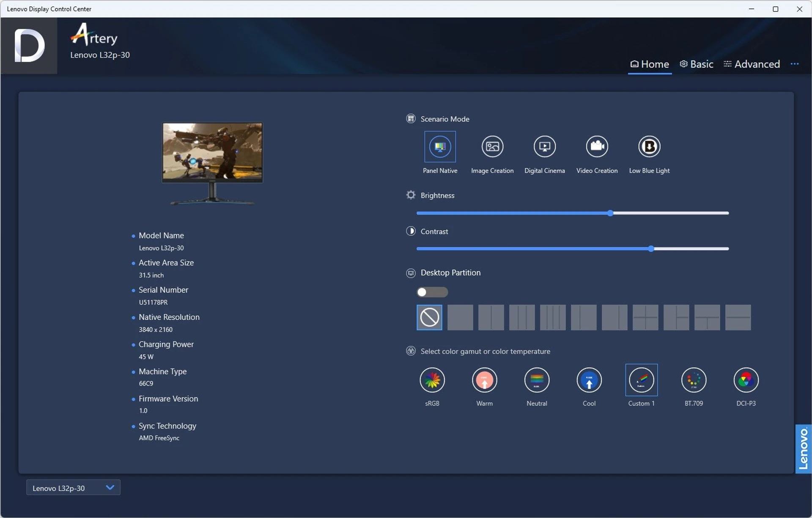Image resolution: width=812 pixels, height=518 pixels.
Task: Click the Brightness sun icon
Action: tap(411, 195)
